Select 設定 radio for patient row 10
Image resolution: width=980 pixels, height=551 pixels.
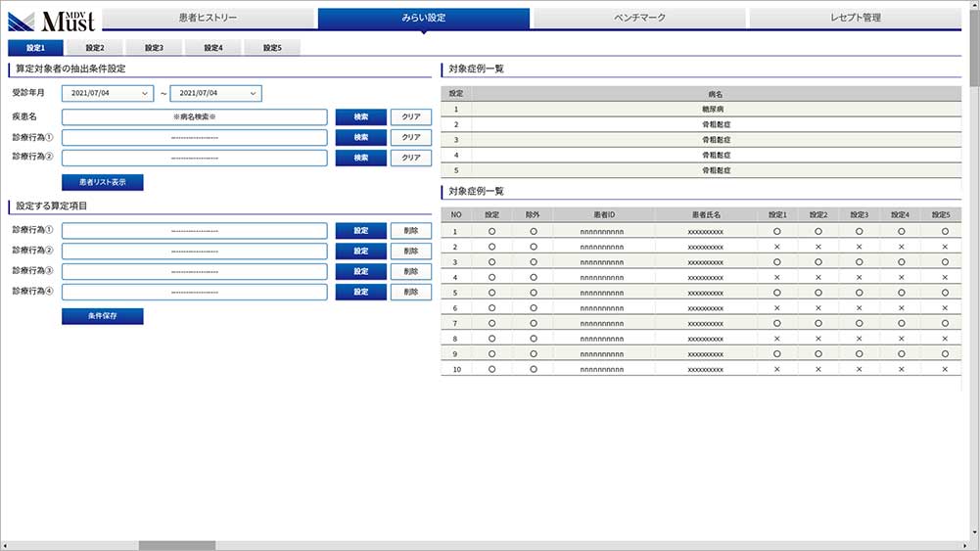coord(491,369)
